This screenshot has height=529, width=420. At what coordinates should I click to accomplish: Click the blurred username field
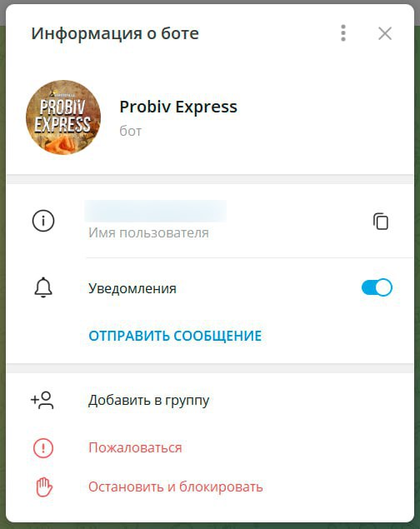coord(156,211)
